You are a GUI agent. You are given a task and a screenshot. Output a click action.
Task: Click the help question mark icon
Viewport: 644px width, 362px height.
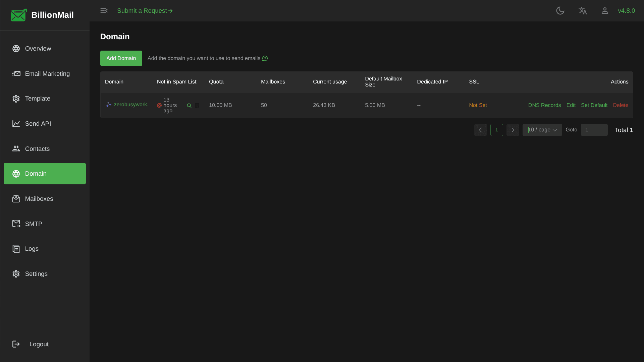[x=265, y=58]
